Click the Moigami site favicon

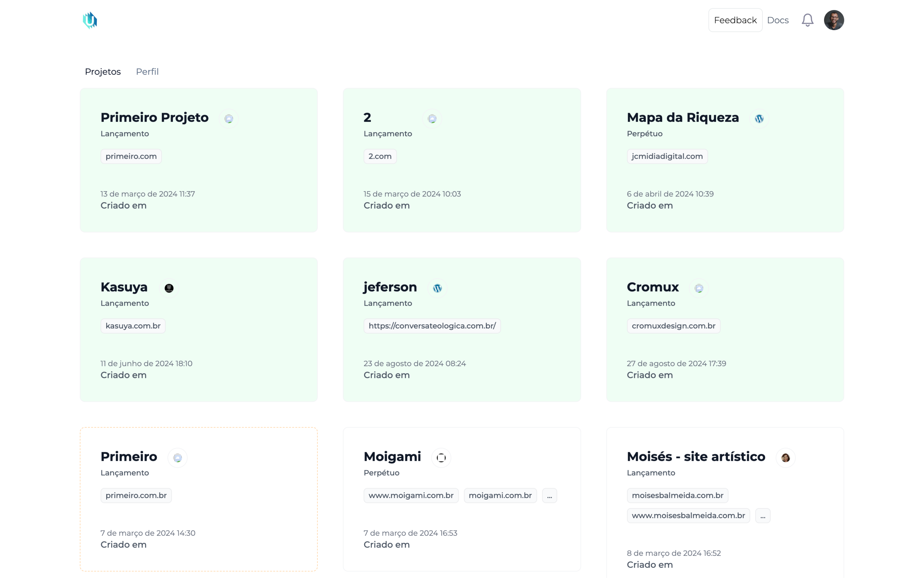[x=441, y=458]
